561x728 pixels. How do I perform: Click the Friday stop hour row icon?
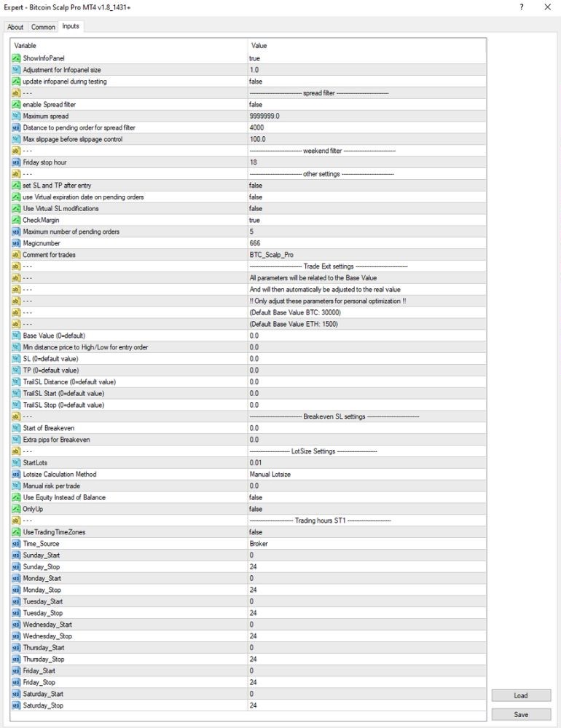16,162
